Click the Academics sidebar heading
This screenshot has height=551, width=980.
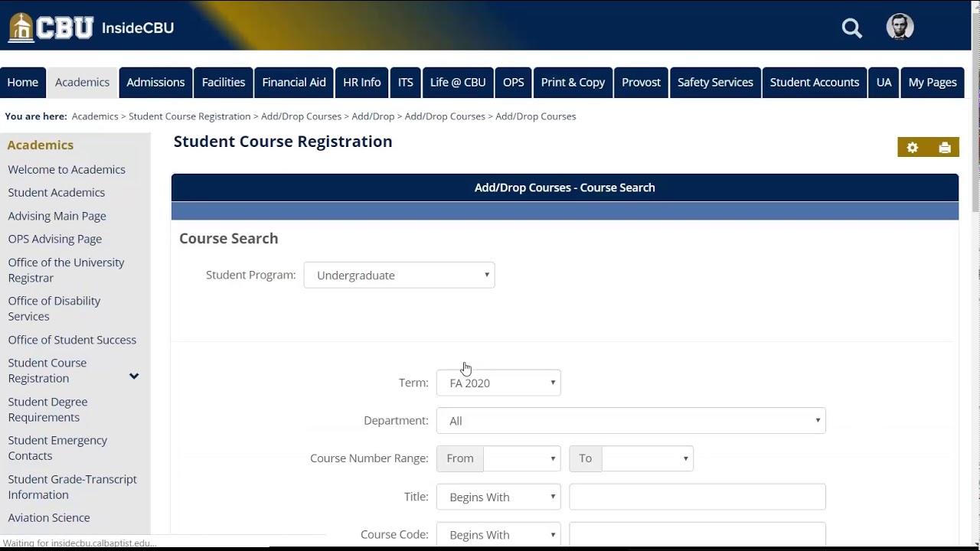point(41,145)
